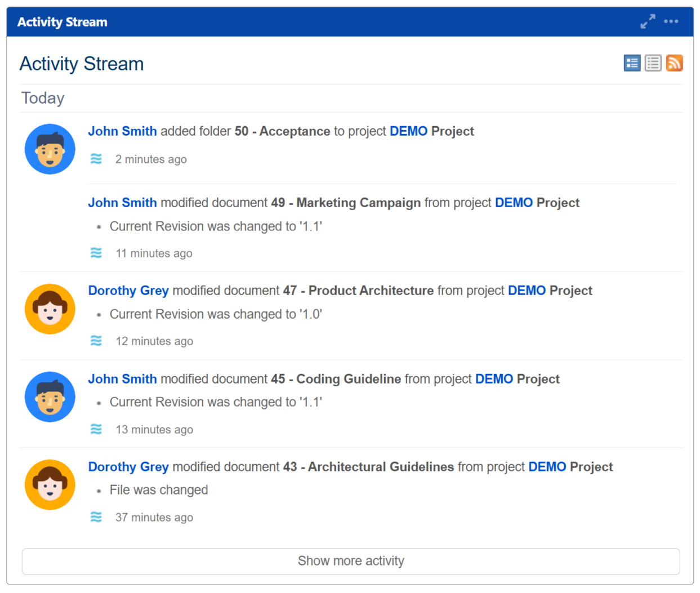Open John Smith's user profile
This screenshot has height=593, width=700.
click(x=122, y=131)
